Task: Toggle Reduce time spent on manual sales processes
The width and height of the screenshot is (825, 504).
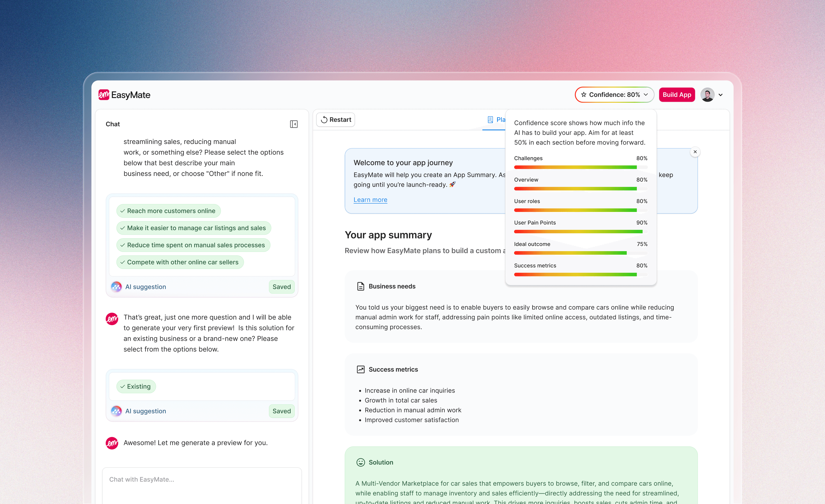Action: 193,245
